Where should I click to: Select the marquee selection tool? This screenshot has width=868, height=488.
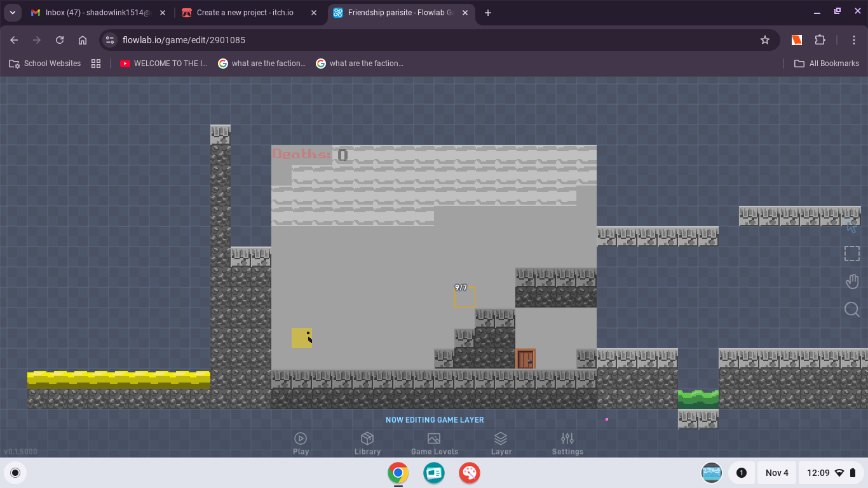tap(851, 254)
